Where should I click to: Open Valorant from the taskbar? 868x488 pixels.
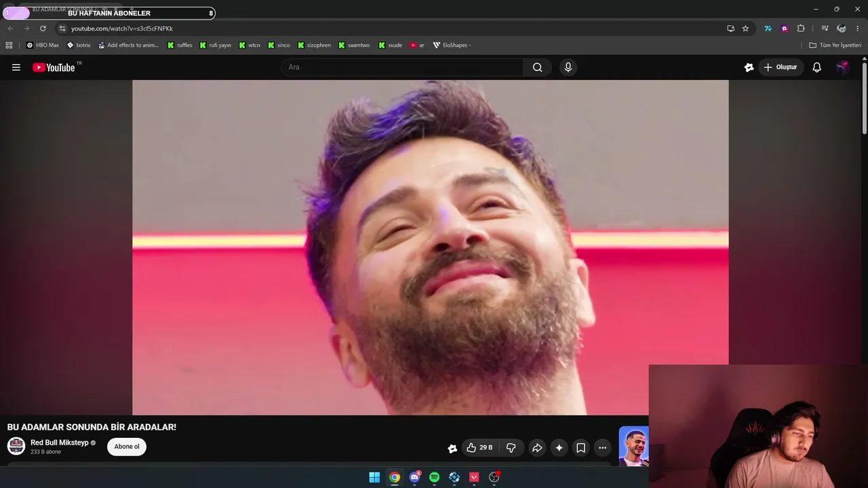click(x=474, y=477)
